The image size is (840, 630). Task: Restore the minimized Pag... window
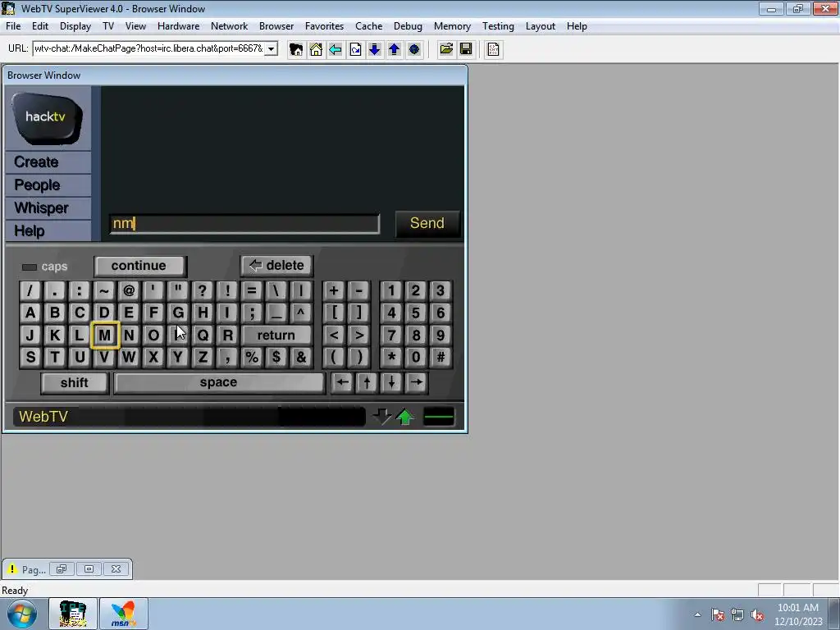[62, 569]
